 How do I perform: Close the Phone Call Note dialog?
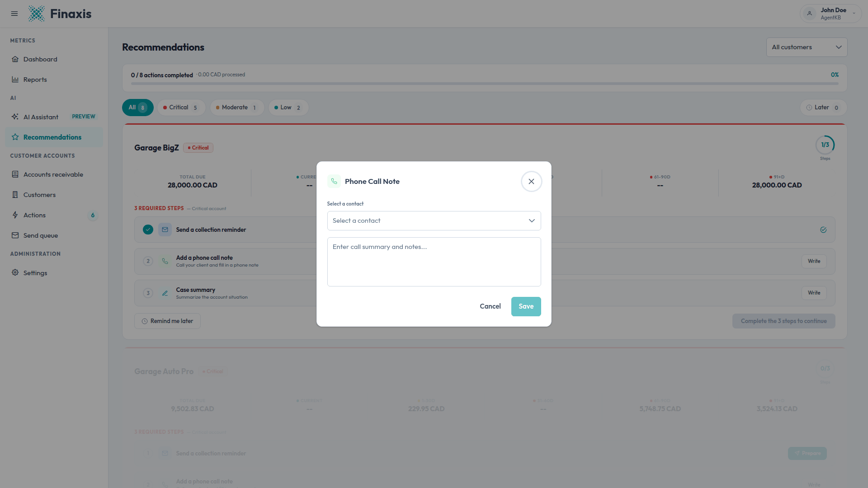pos(531,181)
